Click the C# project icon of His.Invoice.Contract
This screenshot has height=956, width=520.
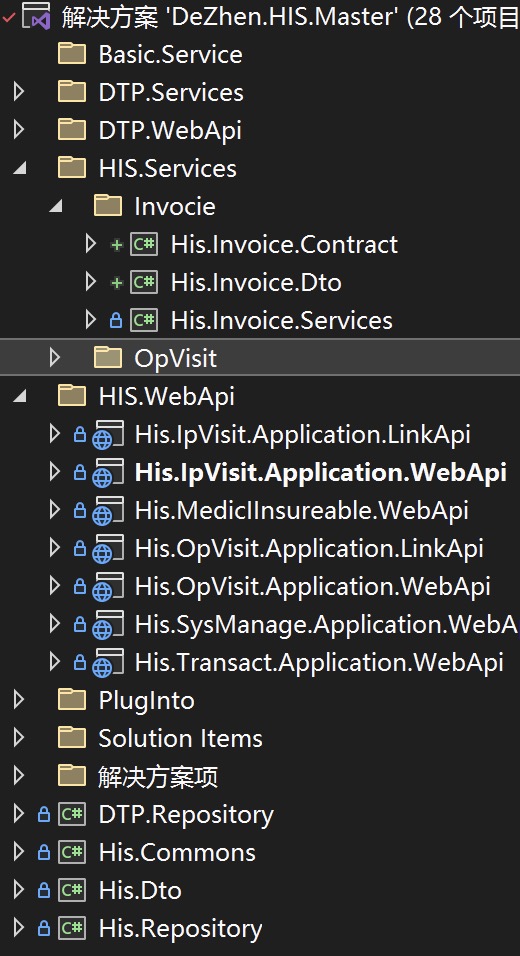coord(144,245)
